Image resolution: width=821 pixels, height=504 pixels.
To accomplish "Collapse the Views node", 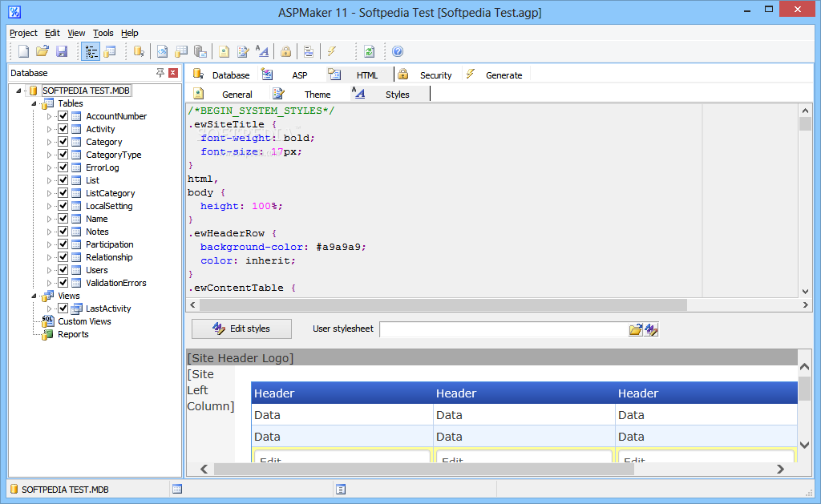I will click(x=34, y=296).
